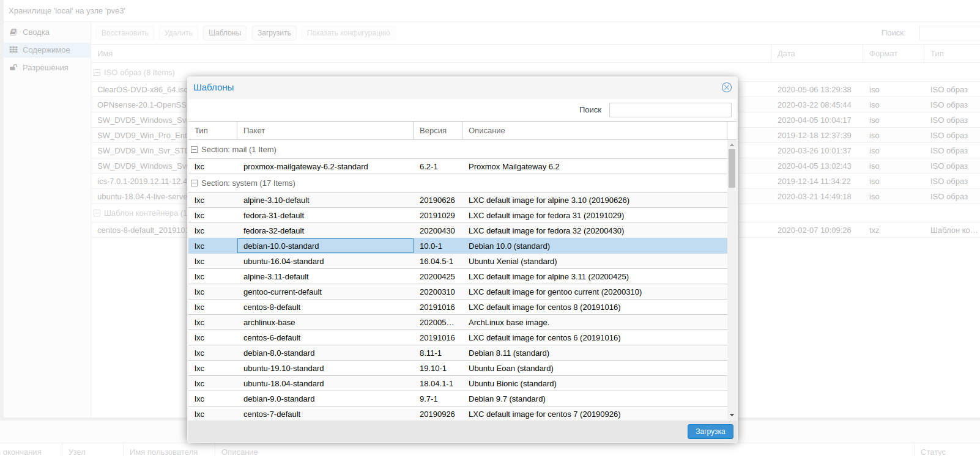Collapse the Section: system group
This screenshot has height=456, width=980.
pyautogui.click(x=195, y=183)
